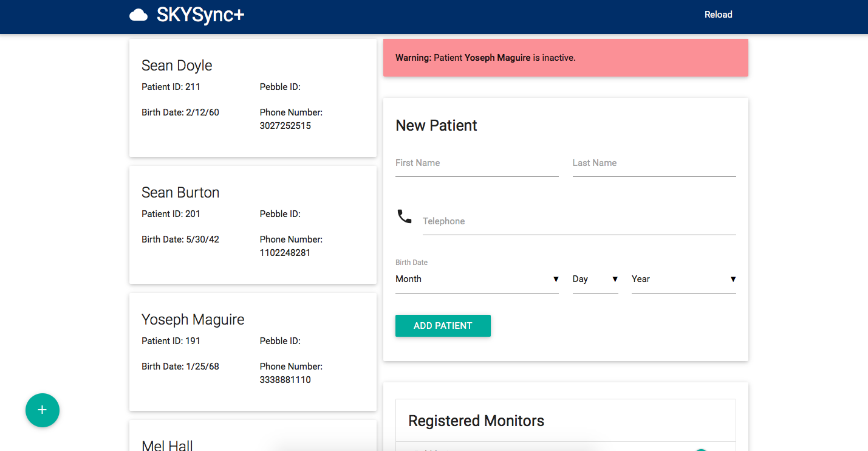Open the Yoseph Maguire patient card
The image size is (868, 451).
coord(253,352)
